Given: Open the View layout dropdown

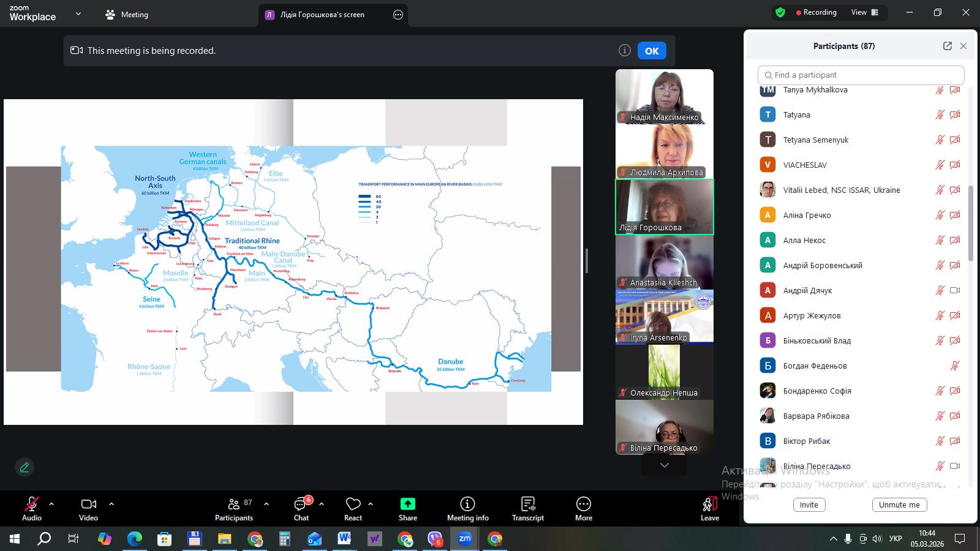Looking at the screenshot, I should [x=864, y=12].
